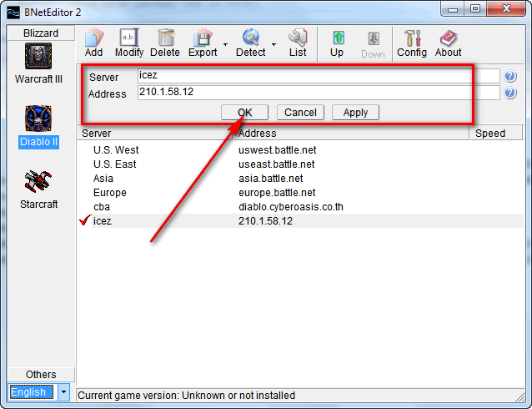Click 210.1.58.12 in the server list
The height and width of the screenshot is (409, 532).
(x=265, y=221)
